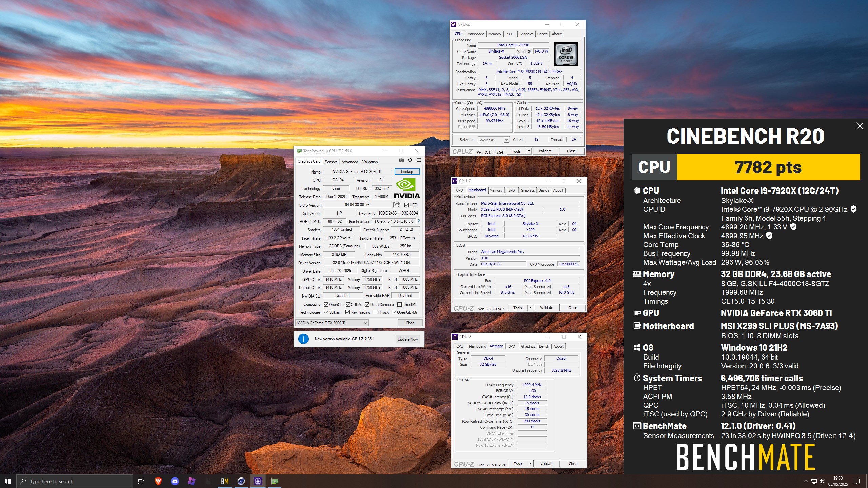Image resolution: width=868 pixels, height=488 pixels.
Task: Toggle the Ray Tracing checkbox
Action: pyautogui.click(x=347, y=312)
